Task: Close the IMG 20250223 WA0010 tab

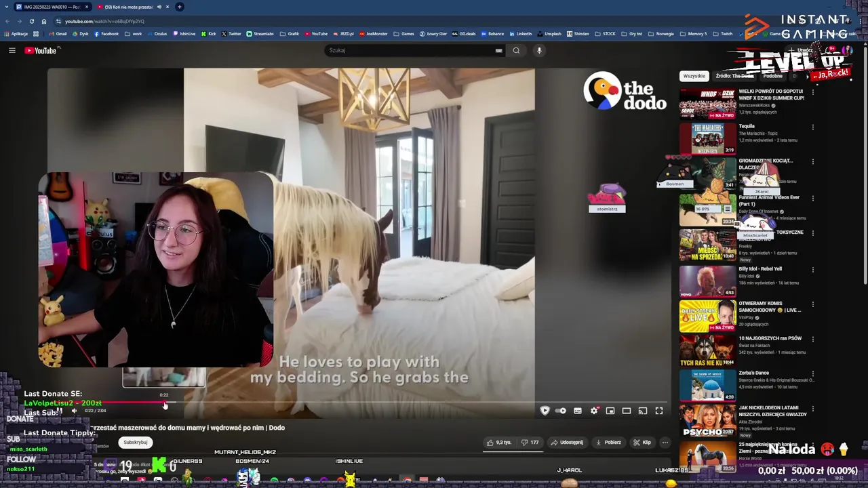Action: tap(85, 7)
